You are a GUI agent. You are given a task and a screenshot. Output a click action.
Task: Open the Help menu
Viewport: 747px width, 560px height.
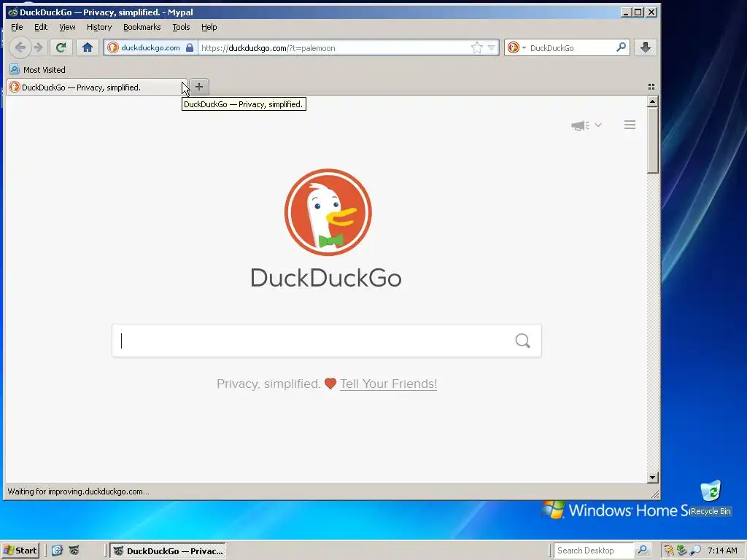[x=209, y=27]
